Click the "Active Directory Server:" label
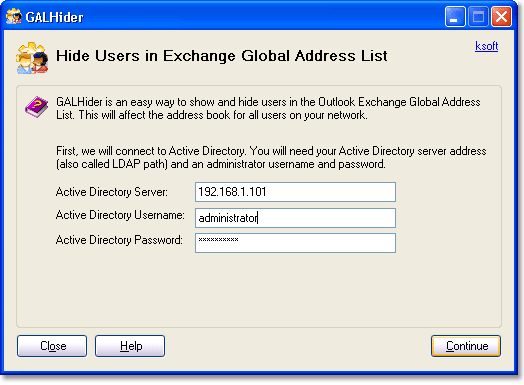This screenshot has width=524, height=385. [112, 192]
